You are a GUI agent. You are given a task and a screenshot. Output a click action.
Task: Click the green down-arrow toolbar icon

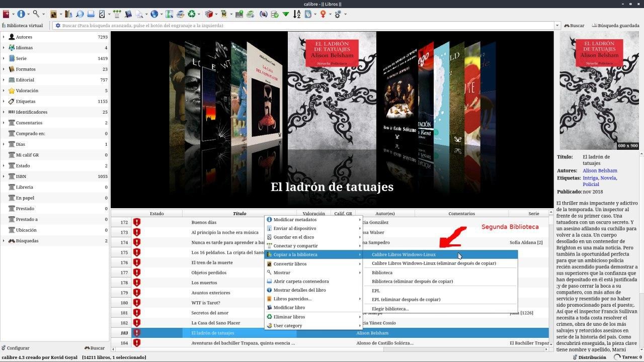point(286,14)
